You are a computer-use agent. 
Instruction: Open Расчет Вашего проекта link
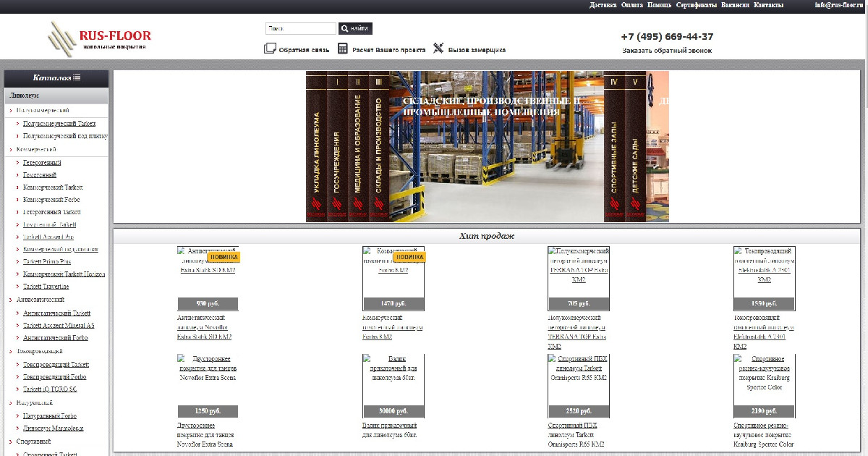click(388, 50)
